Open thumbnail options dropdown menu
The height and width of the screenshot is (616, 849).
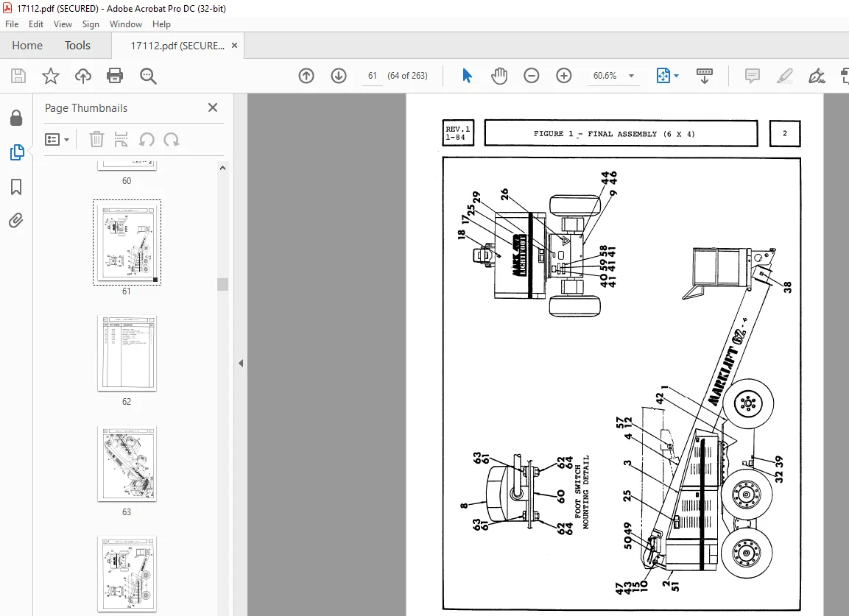point(57,140)
